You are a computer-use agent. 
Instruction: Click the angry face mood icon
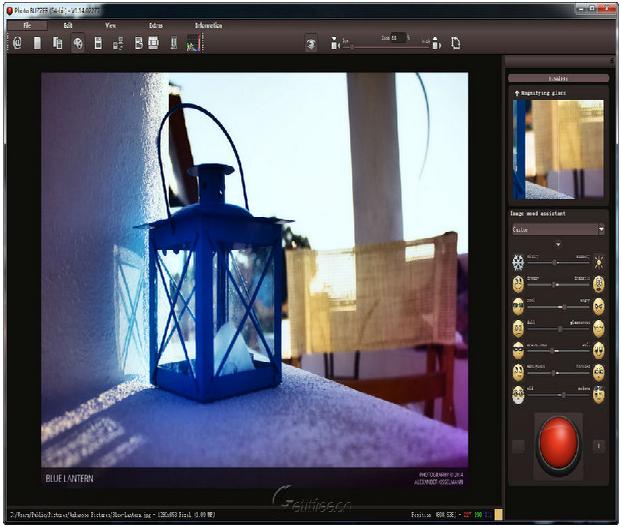point(599,306)
